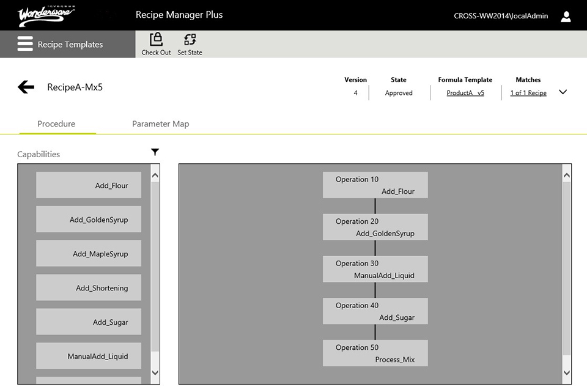Viewport: 587px width, 392px height.
Task: Click the Wonderware logo
Action: click(47, 15)
